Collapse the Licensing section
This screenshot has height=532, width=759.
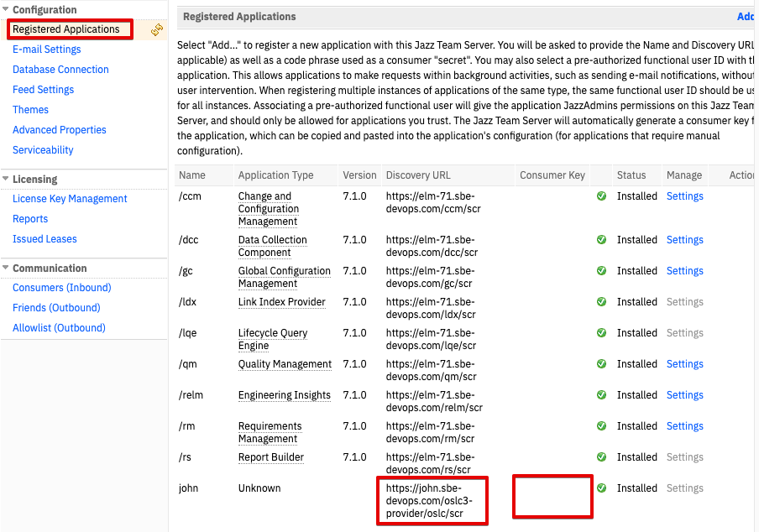pos(6,179)
